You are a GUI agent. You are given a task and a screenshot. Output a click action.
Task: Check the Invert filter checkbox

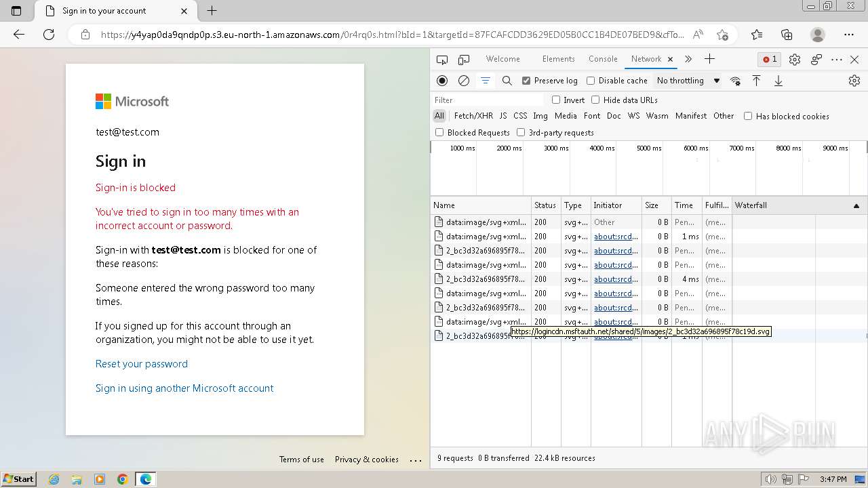[x=556, y=100]
